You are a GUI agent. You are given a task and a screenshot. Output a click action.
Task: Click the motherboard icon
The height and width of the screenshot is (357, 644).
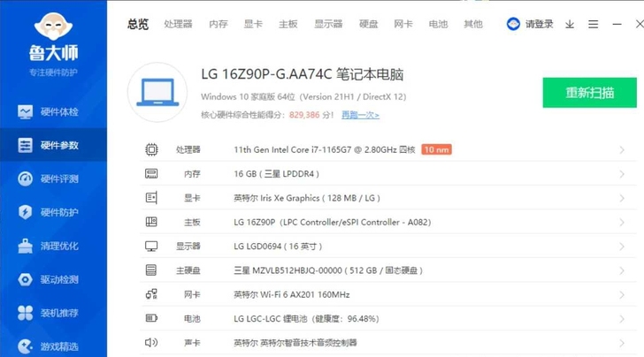151,222
